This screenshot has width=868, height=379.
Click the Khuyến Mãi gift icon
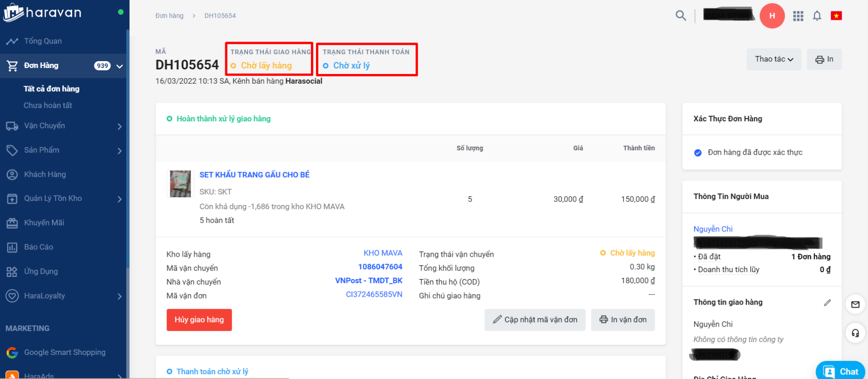coord(12,223)
